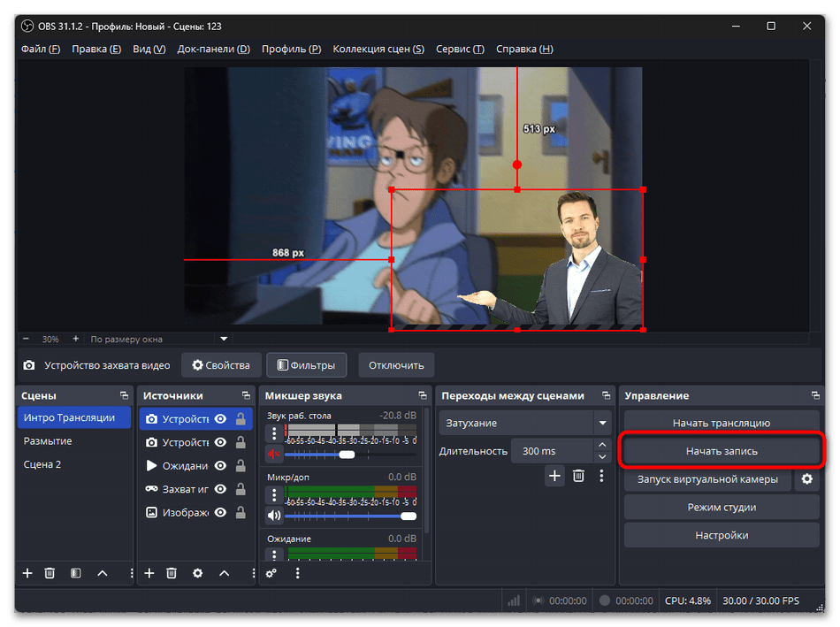Open audio mixer menu three-dot icon at bottom
Image resolution: width=840 pixels, height=627 pixels.
pos(297,573)
